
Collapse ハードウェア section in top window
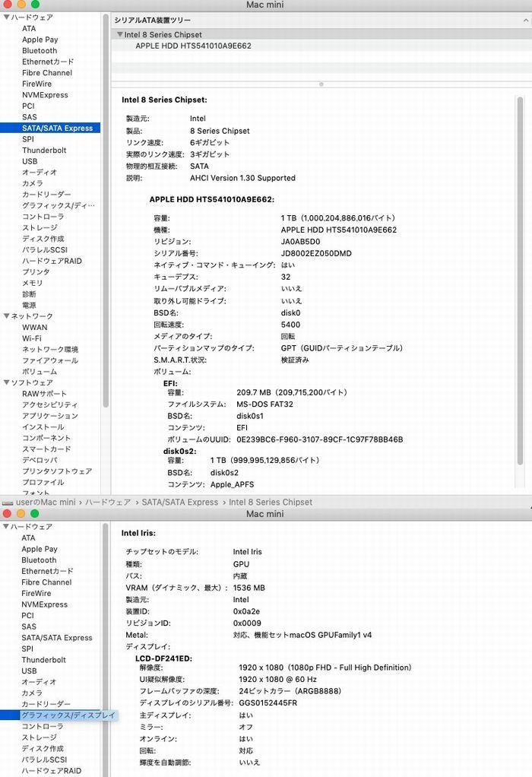[6, 17]
